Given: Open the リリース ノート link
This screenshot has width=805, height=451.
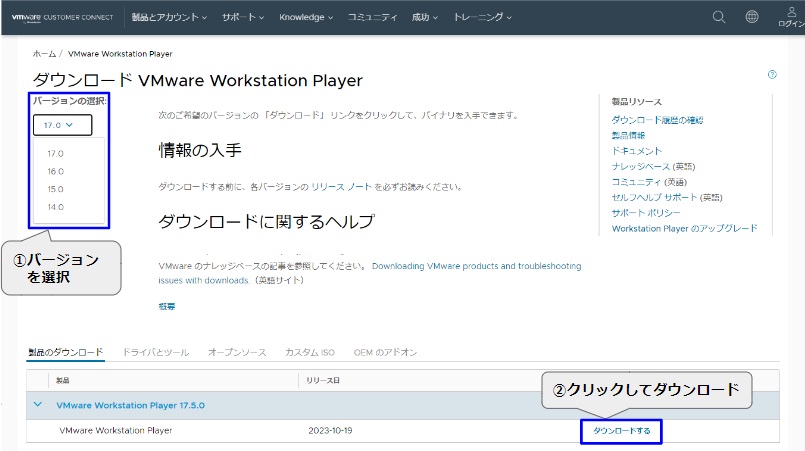Looking at the screenshot, I should [x=341, y=187].
